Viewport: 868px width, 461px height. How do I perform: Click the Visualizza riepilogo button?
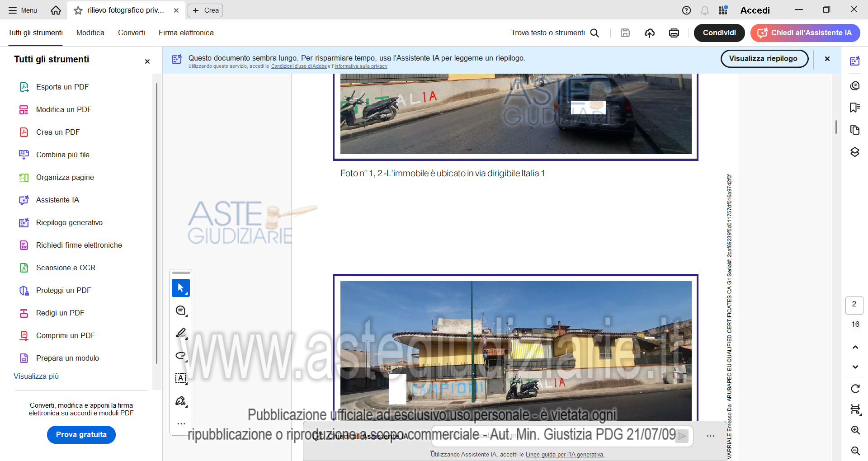(764, 58)
